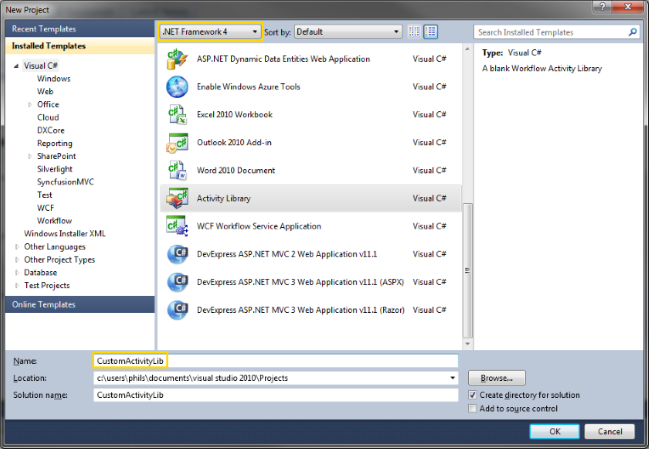Select the Excel 2010 Workbook text row
Viewport: 649px width, 449px height.
point(310,115)
